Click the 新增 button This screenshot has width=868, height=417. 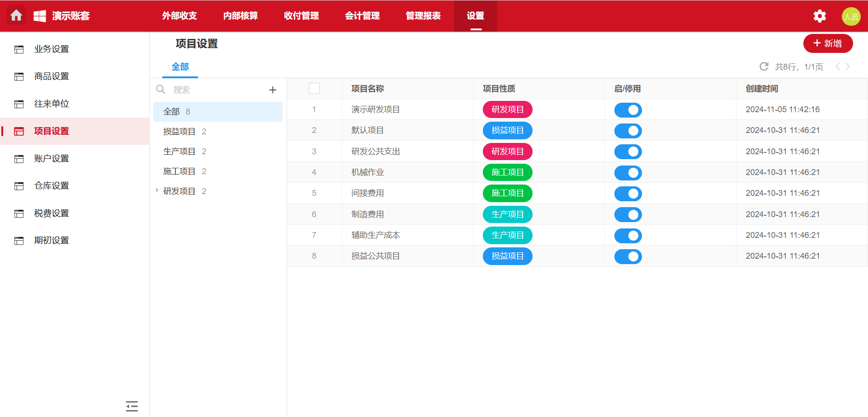[x=827, y=43]
